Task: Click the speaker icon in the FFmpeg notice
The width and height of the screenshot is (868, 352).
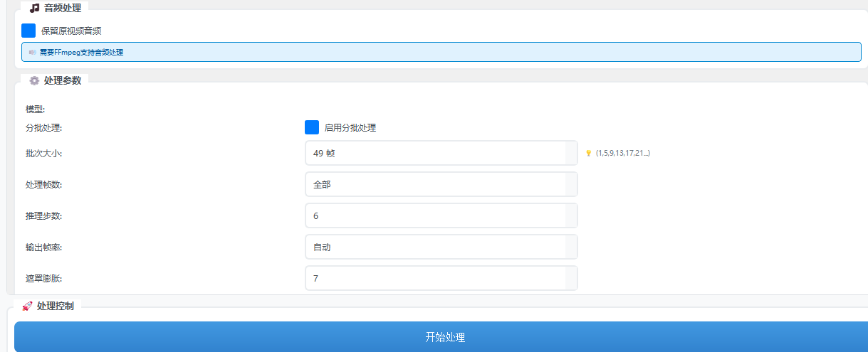Action: point(33,52)
